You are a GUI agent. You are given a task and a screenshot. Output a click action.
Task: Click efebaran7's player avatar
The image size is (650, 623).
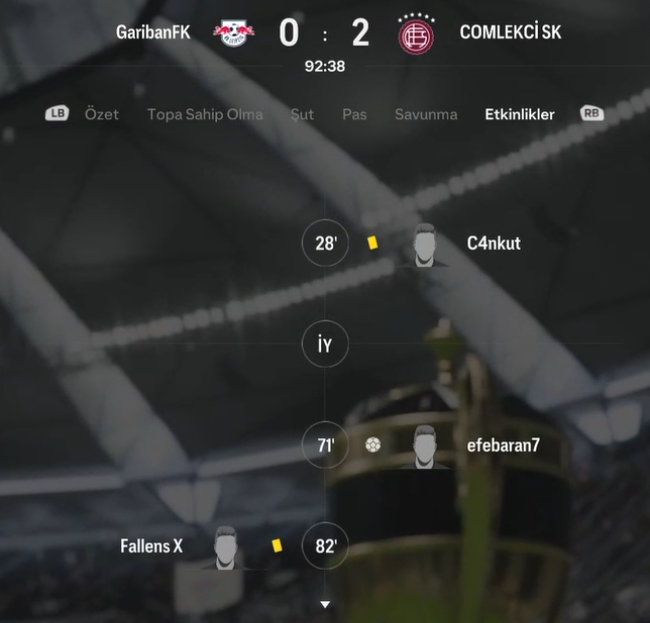click(x=424, y=447)
